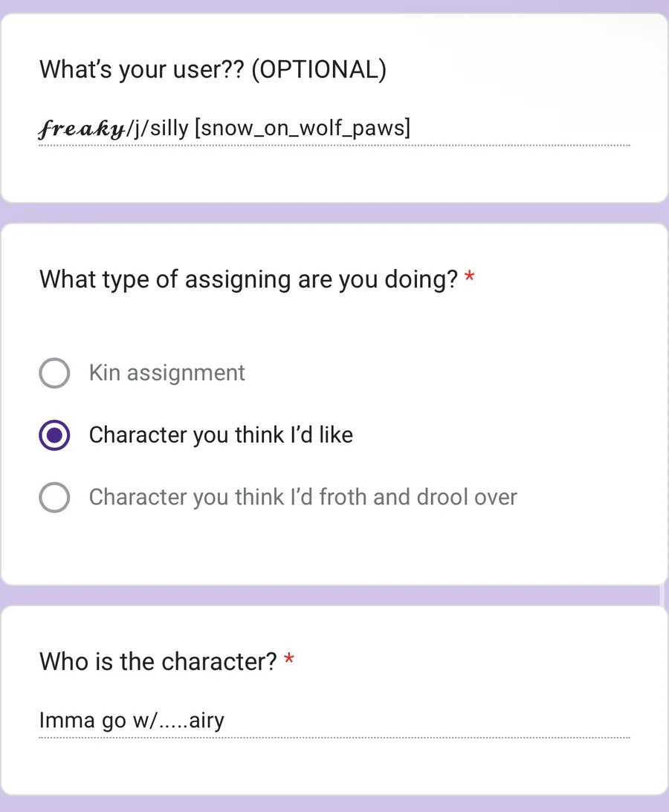The height and width of the screenshot is (812, 669).
Task: Click the red required asterisk after "doing?"
Action: click(x=470, y=276)
